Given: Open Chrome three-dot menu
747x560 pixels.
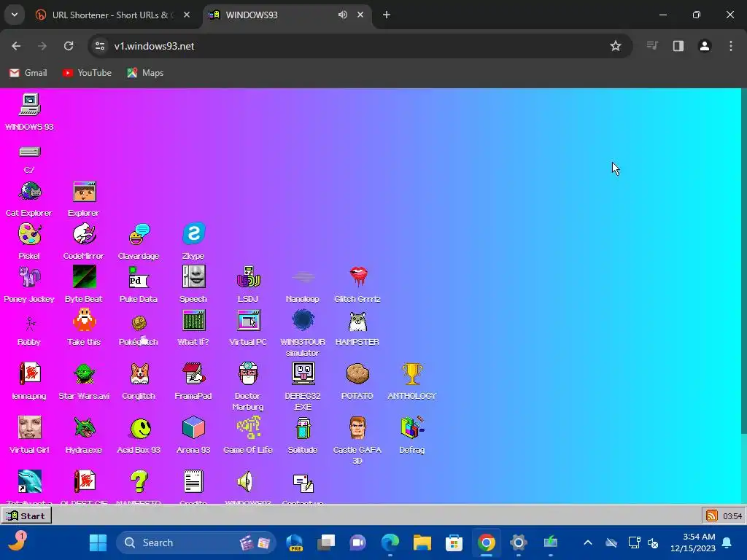Looking at the screenshot, I should point(731,46).
